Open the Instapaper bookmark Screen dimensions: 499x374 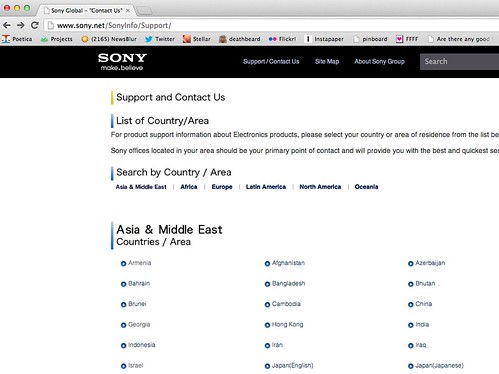pyautogui.click(x=324, y=39)
